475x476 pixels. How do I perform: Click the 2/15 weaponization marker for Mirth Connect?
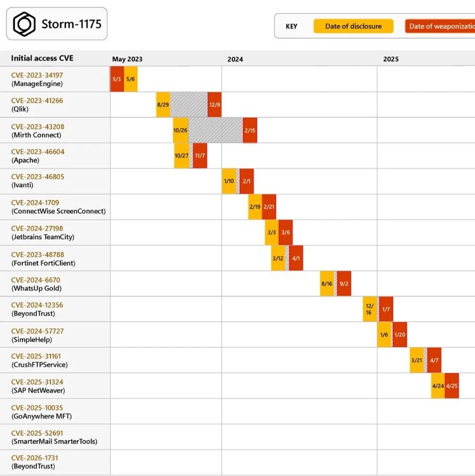(x=250, y=130)
